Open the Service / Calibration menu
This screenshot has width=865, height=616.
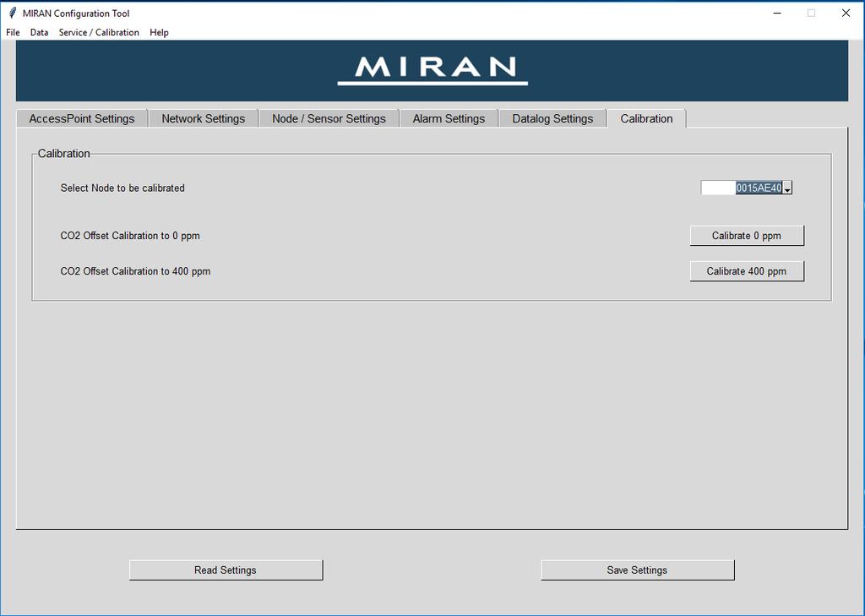tap(99, 33)
